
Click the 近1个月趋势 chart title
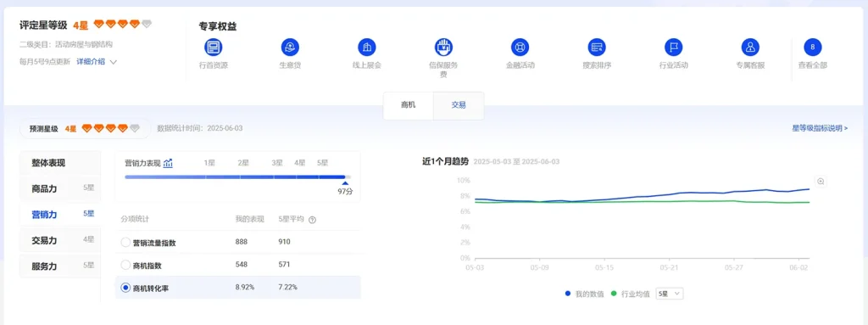point(445,161)
